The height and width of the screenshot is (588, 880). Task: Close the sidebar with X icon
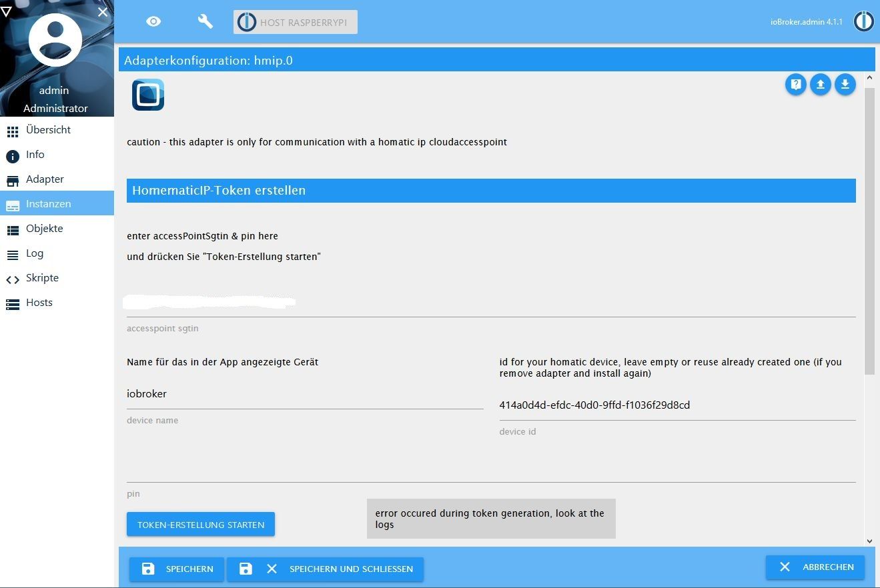[102, 12]
